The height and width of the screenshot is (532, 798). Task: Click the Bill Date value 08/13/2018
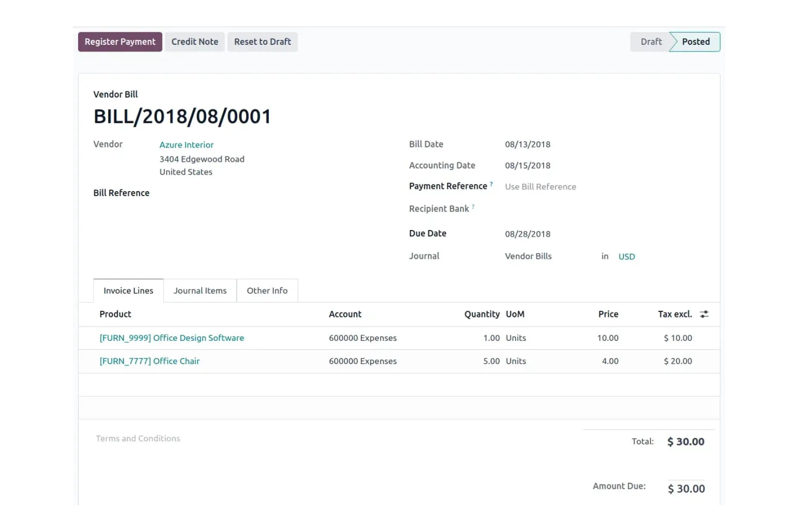tap(528, 145)
